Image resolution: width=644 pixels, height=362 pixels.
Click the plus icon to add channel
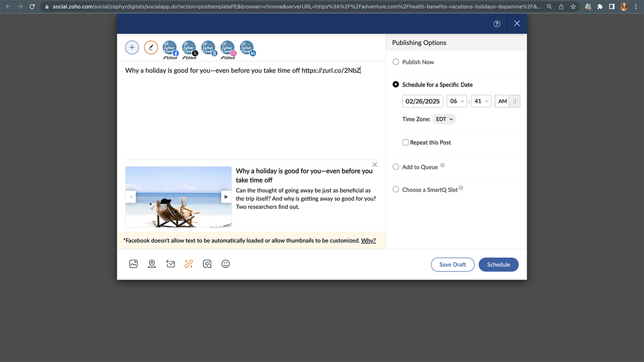click(x=132, y=48)
